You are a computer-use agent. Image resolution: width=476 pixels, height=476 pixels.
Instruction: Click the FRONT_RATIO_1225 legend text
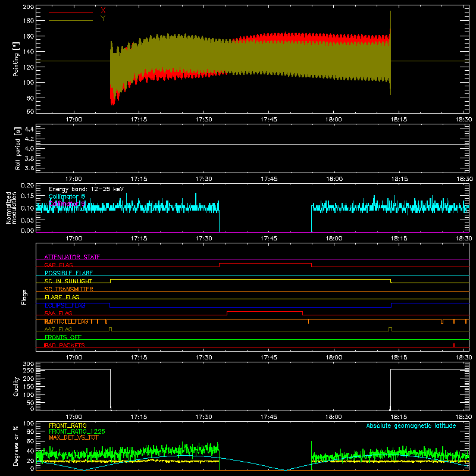click(77, 431)
